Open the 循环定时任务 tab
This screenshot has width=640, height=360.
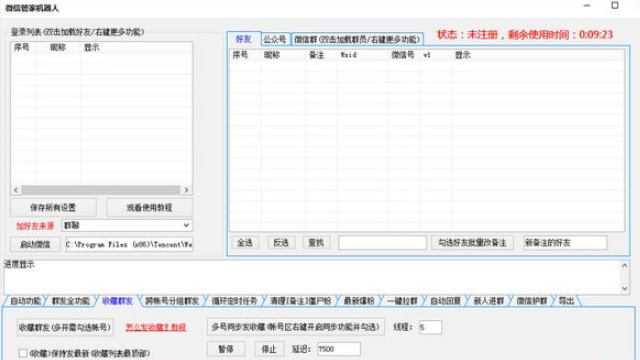tap(234, 301)
